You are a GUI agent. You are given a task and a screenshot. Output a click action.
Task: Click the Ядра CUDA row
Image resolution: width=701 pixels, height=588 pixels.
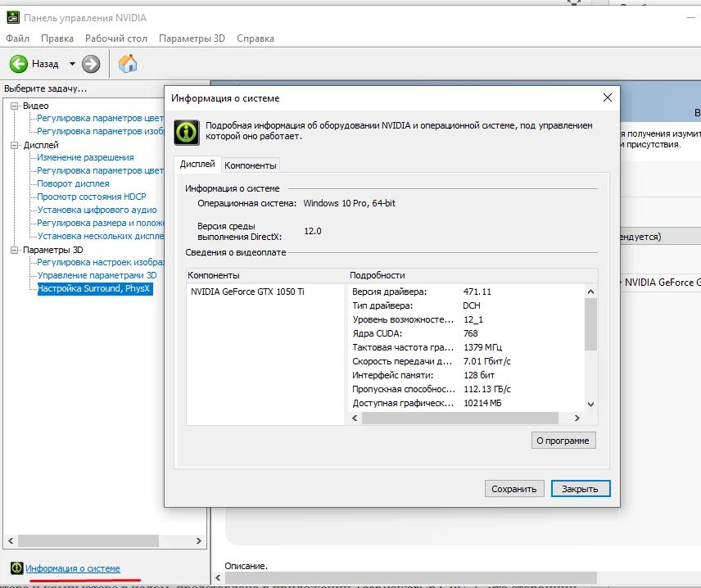click(466, 333)
